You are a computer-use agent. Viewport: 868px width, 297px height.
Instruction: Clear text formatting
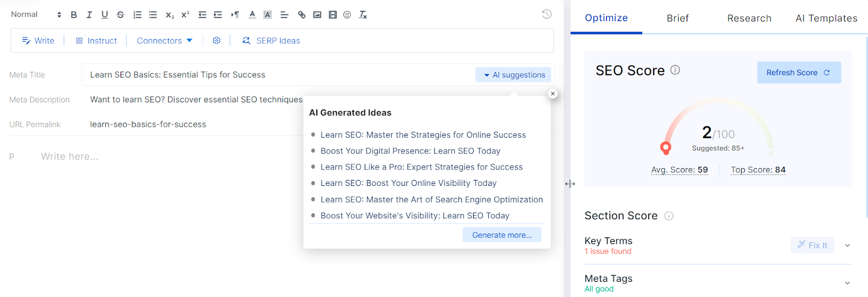363,15
